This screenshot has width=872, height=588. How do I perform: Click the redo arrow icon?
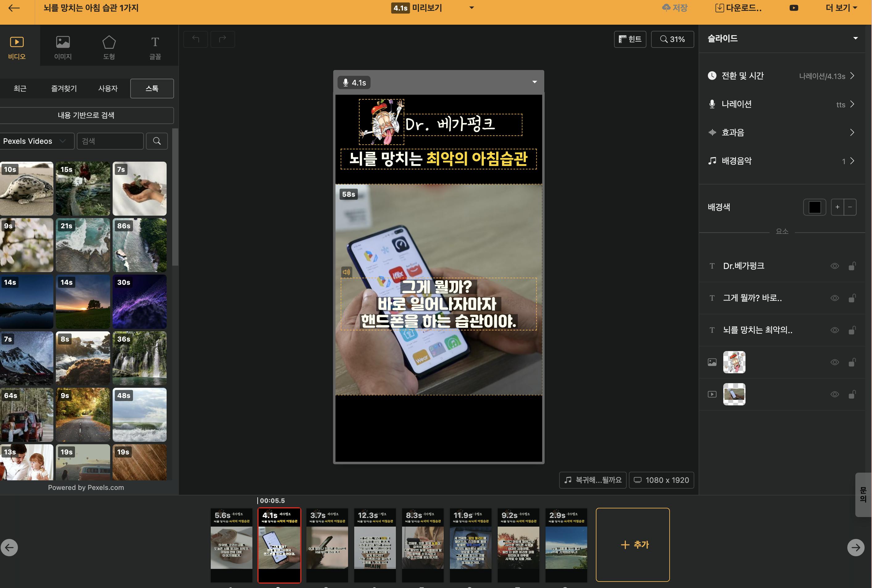[222, 39]
